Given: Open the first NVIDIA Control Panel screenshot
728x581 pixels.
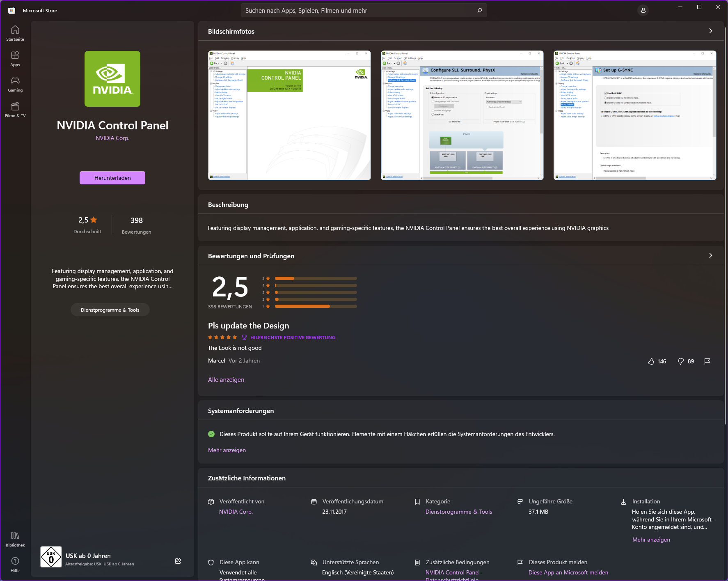Looking at the screenshot, I should pyautogui.click(x=289, y=115).
